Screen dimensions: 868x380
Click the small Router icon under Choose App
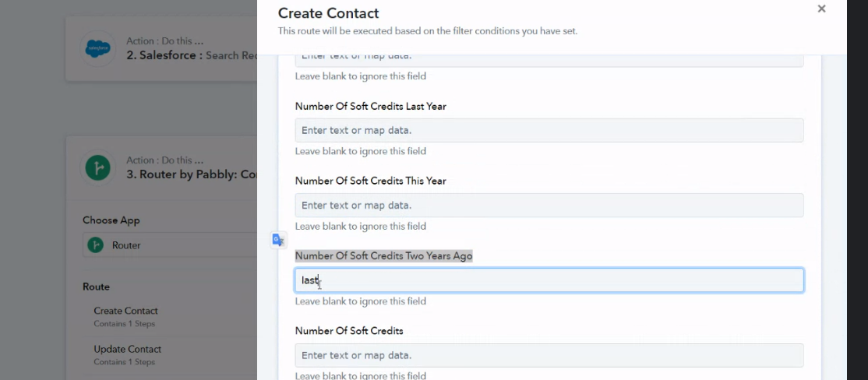pyautogui.click(x=96, y=245)
